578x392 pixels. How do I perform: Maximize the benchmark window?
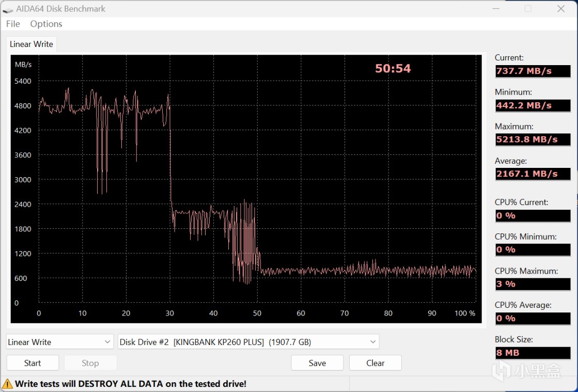528,8
